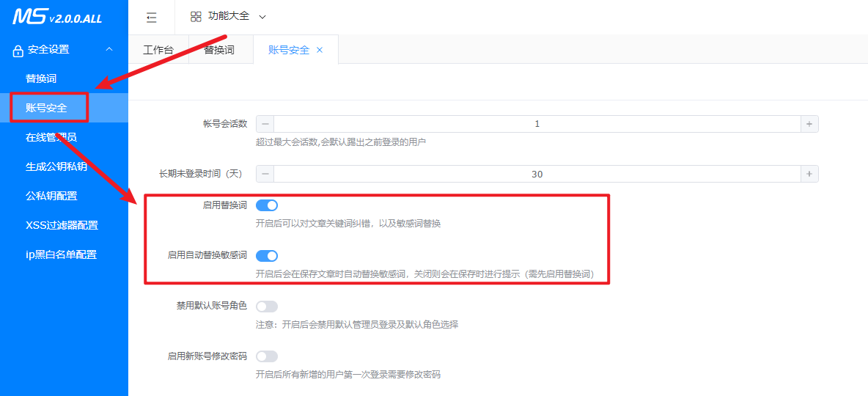Screen dimensions: 868x396
Task: Switch to the 工作台 tab
Action: (158, 50)
